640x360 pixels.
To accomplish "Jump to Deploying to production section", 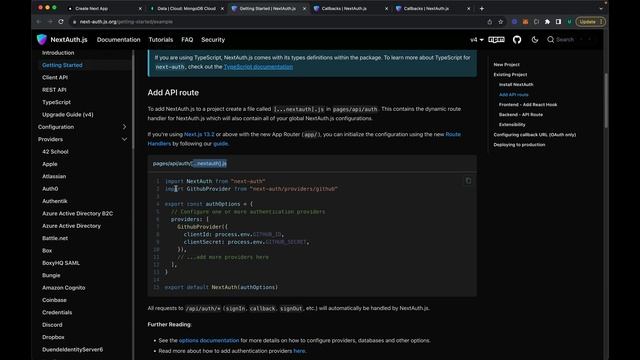I will coord(519,144).
